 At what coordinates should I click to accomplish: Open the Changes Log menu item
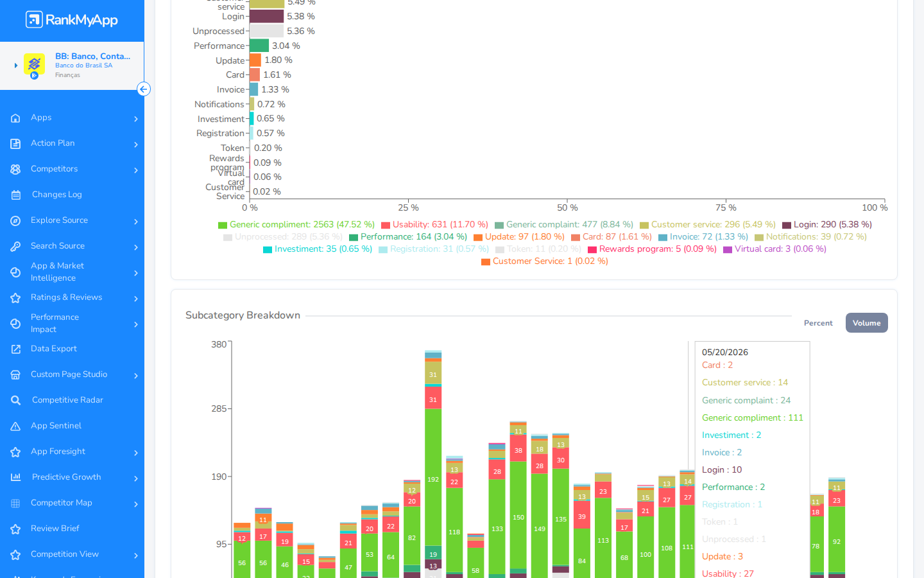click(72, 195)
